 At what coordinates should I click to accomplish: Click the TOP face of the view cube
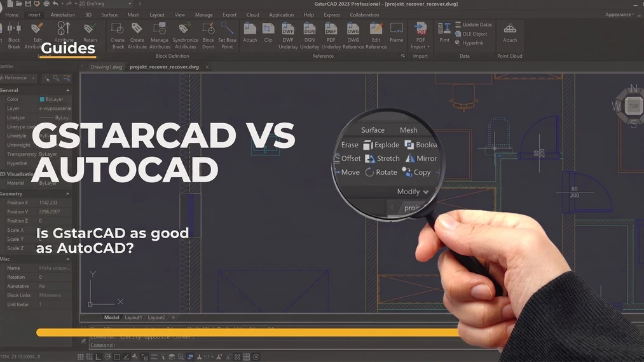pos(634,106)
